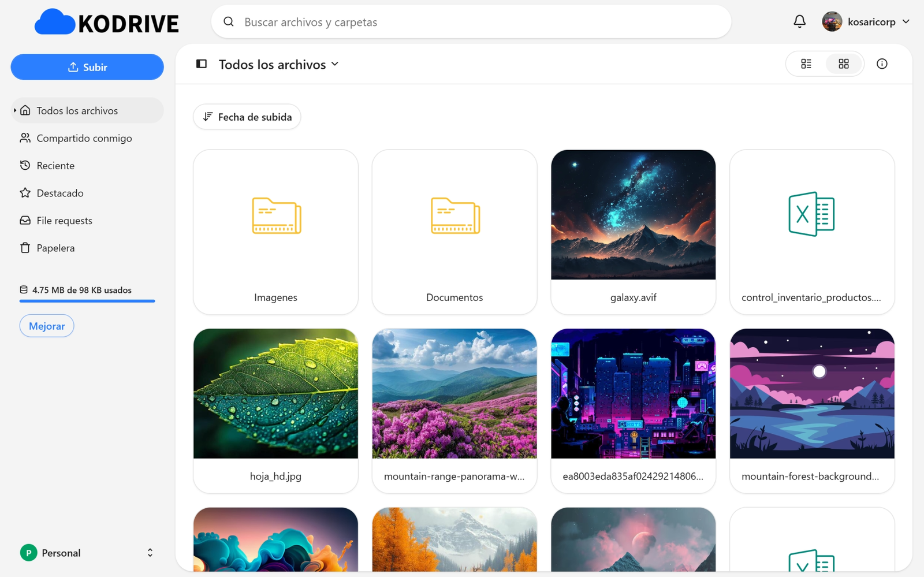Click the Subir upload button
Screen dimensions: 924x577
[x=87, y=67]
